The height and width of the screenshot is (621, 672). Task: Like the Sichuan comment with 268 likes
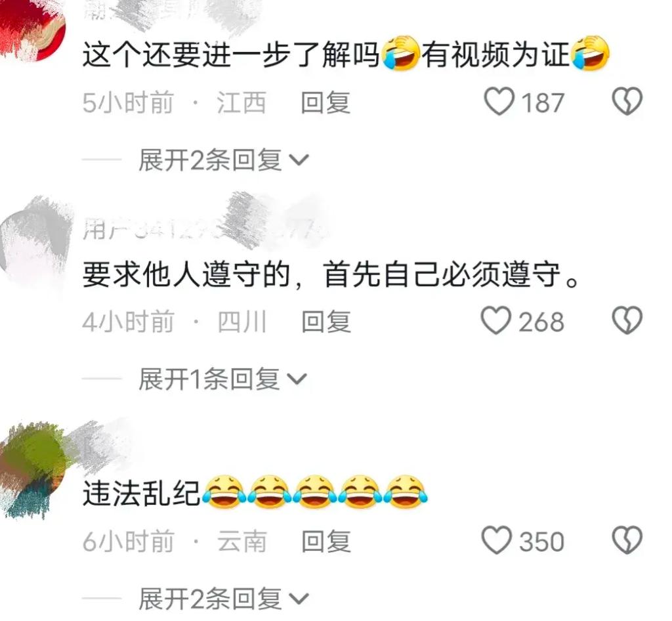pyautogui.click(x=496, y=321)
